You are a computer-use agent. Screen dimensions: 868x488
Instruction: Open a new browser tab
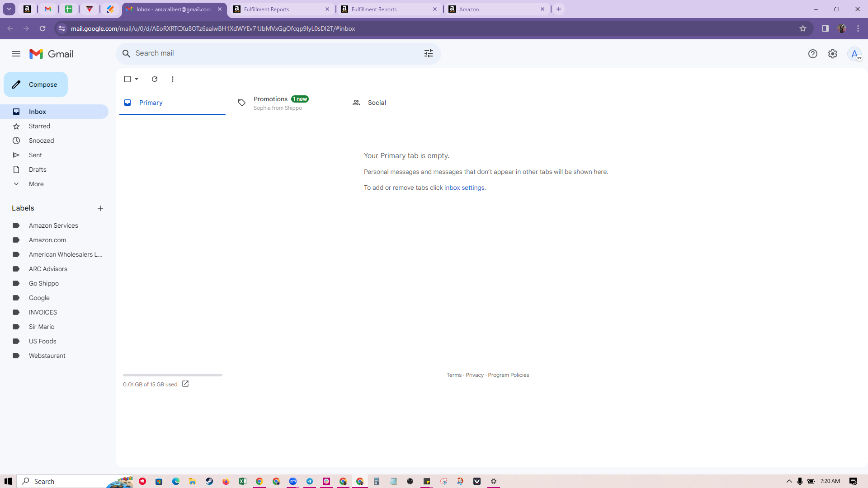[559, 9]
